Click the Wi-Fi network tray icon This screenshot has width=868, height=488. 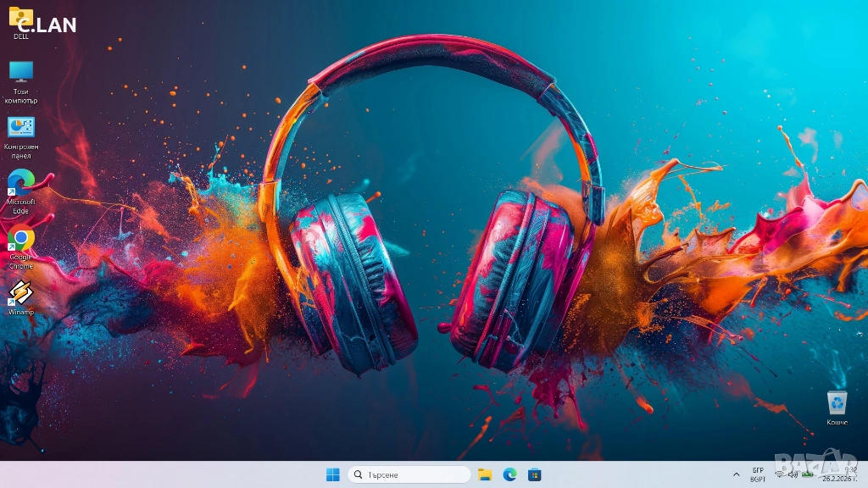pyautogui.click(x=779, y=474)
